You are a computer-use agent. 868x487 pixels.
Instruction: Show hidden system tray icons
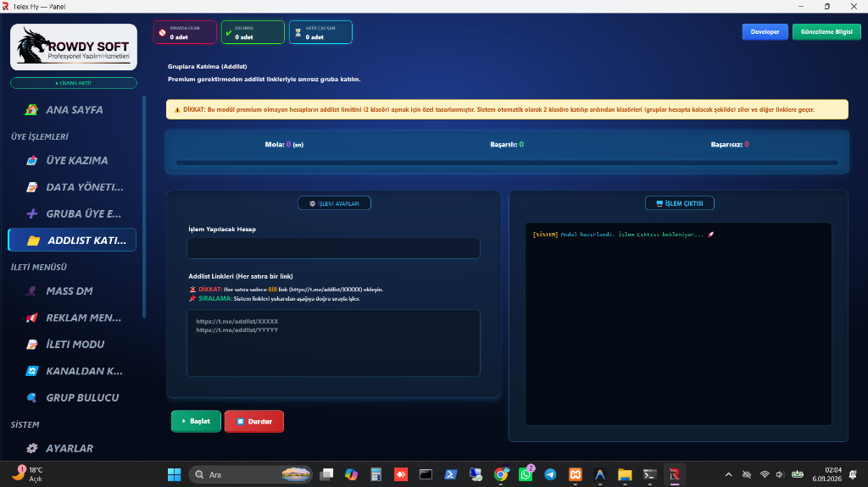click(728, 475)
